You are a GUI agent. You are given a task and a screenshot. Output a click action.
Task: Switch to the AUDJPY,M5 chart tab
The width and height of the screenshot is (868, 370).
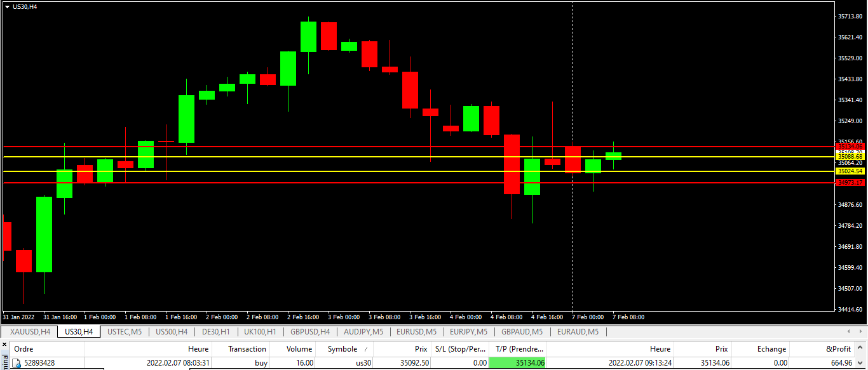[363, 331]
